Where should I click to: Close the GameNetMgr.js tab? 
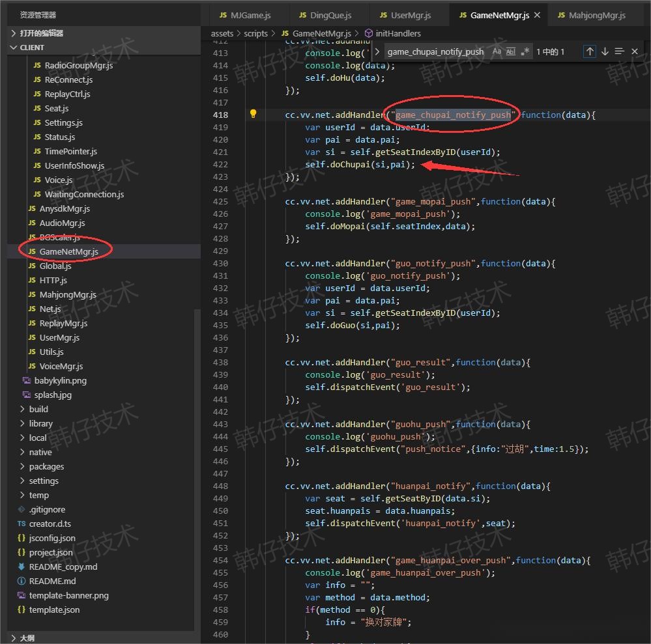(537, 15)
